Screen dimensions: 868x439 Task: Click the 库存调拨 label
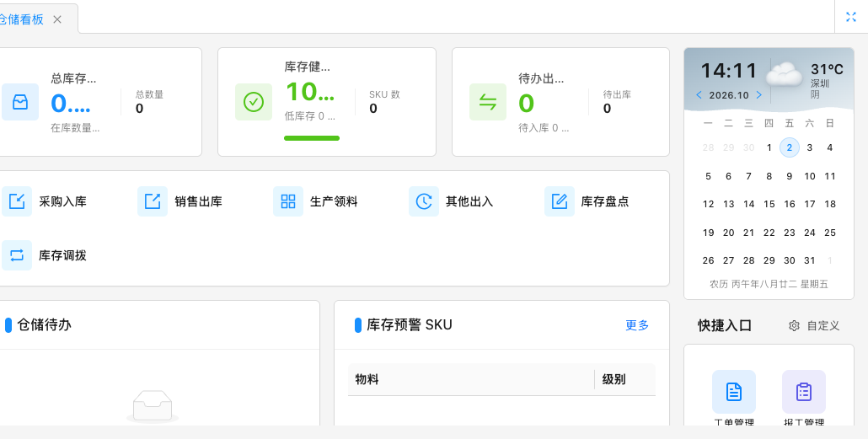tap(62, 255)
